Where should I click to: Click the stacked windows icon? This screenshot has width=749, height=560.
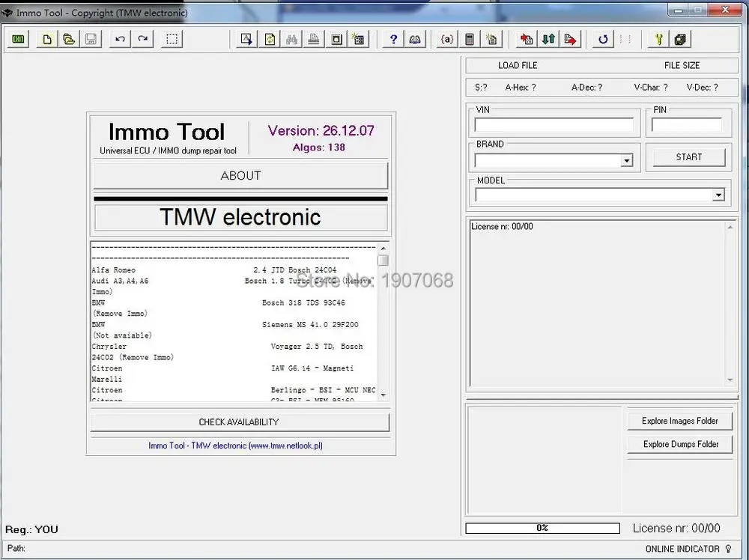coord(681,39)
